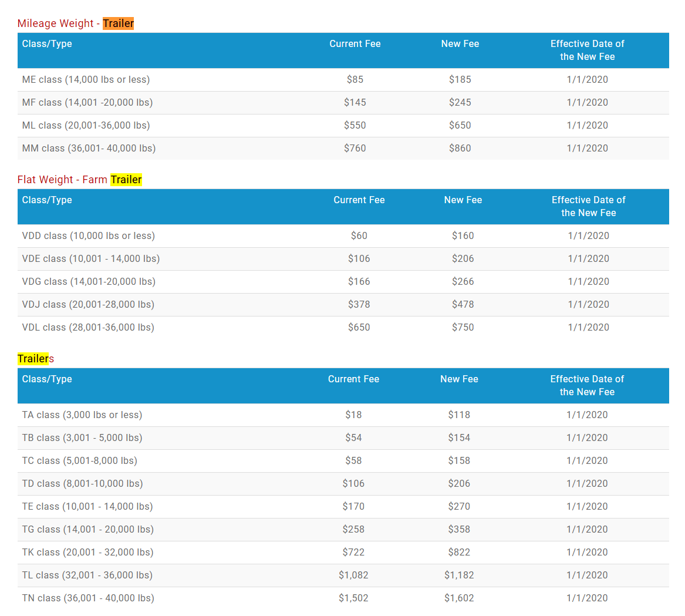
Task: Select the ME class (14,000 lbs or less) row label
Action: coord(86,80)
